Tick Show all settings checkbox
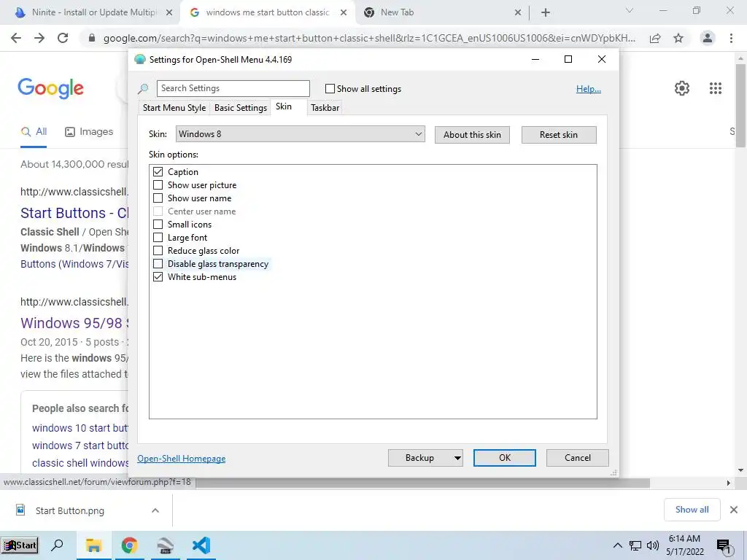The image size is (747, 560). click(x=330, y=88)
